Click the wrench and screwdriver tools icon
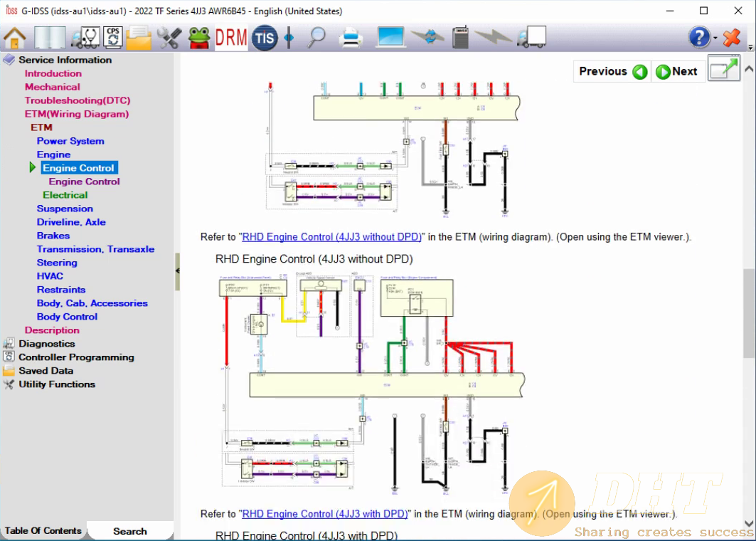Screen dimensions: 756x541 coord(169,37)
